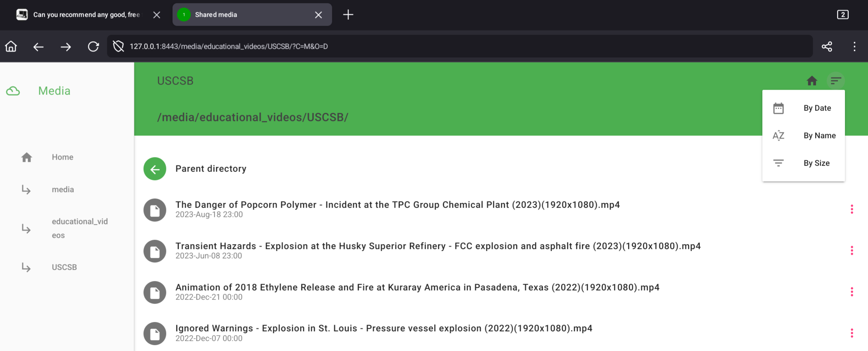
Task: Click the home icon in green header
Action: [811, 81]
